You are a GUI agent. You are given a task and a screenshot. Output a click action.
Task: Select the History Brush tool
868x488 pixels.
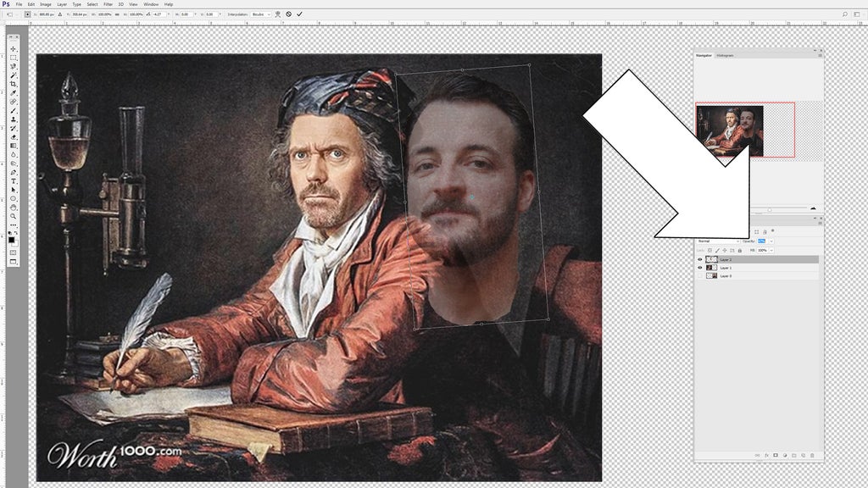(x=14, y=129)
